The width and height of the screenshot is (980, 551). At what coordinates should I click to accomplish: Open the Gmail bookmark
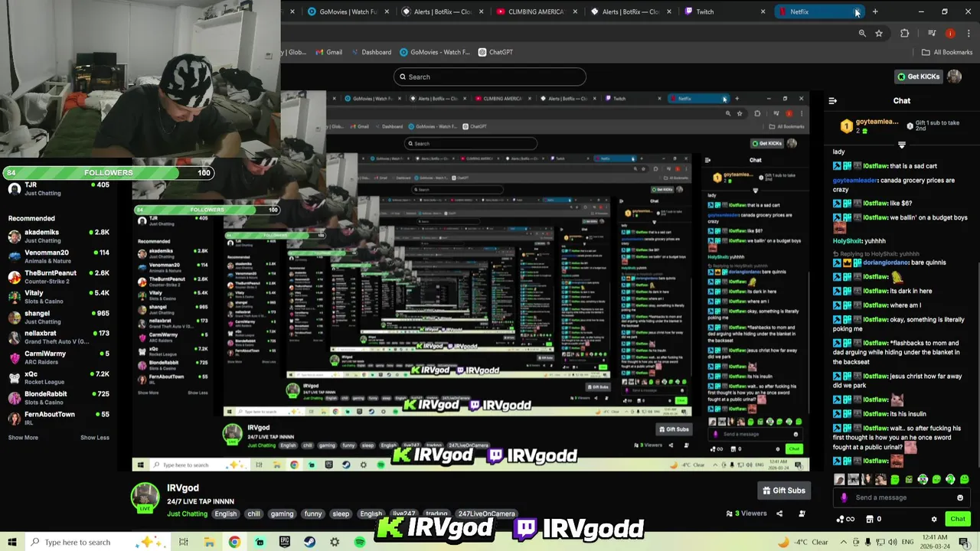328,52
